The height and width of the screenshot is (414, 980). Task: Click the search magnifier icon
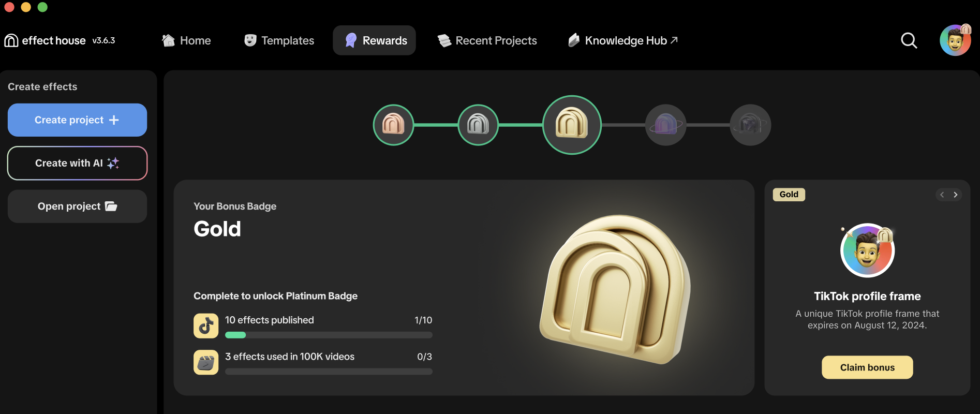tap(909, 40)
